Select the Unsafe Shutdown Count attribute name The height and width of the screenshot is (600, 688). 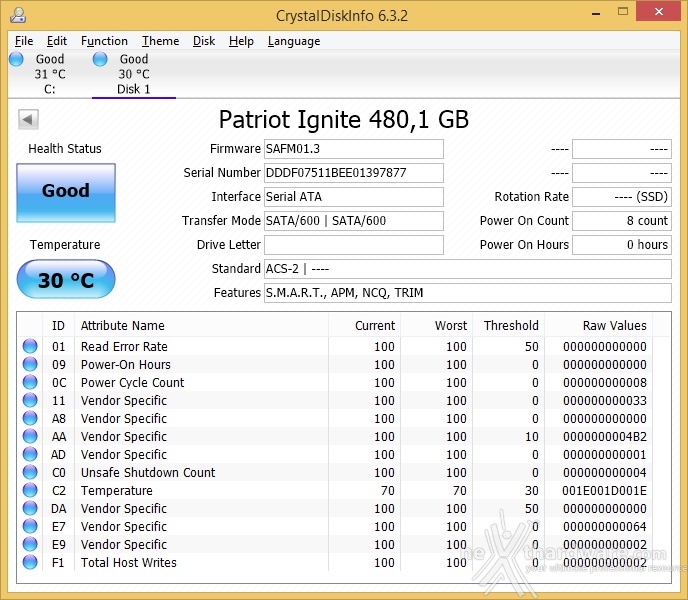(x=148, y=472)
